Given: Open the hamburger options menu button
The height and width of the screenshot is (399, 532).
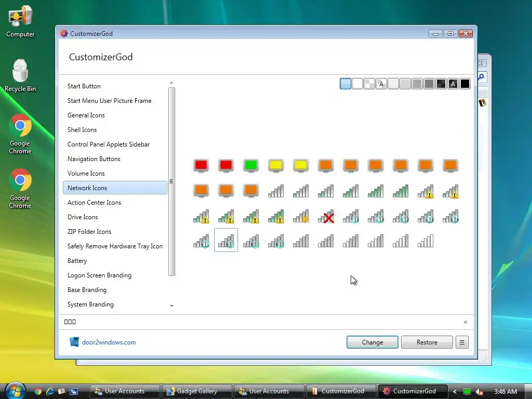Looking at the screenshot, I should point(462,342).
